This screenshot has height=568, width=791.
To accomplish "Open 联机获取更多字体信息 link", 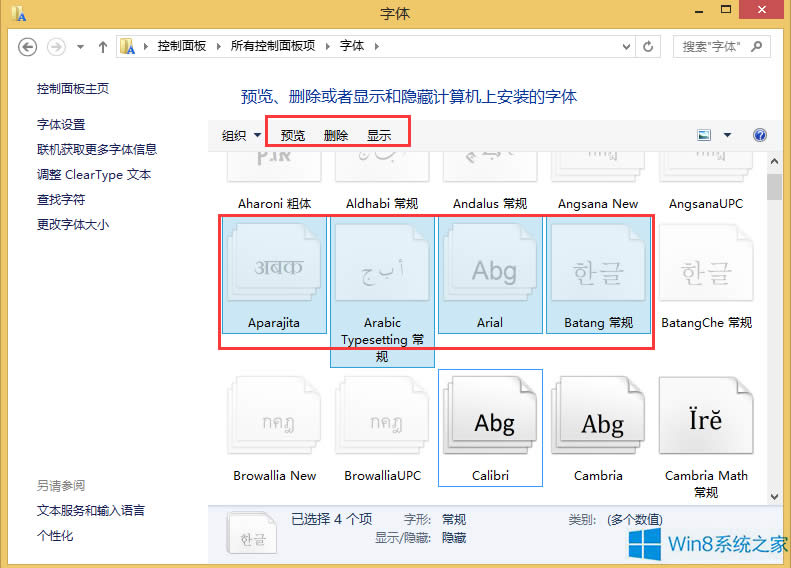I will [x=97, y=149].
